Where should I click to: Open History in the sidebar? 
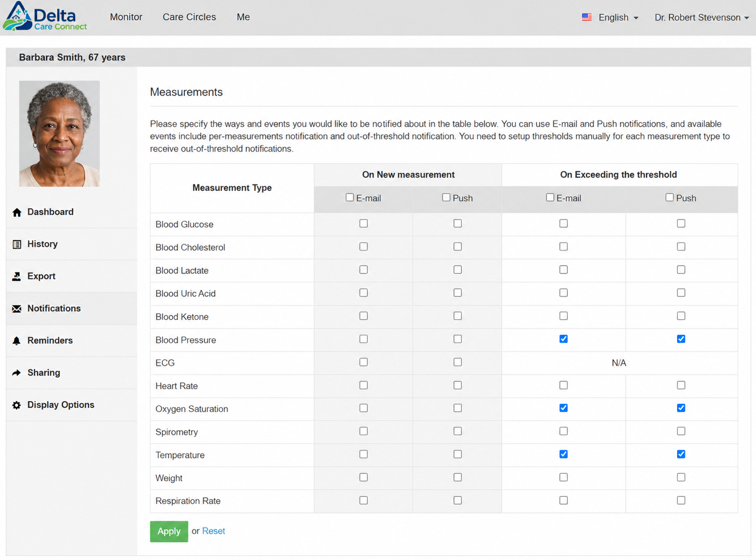point(72,244)
